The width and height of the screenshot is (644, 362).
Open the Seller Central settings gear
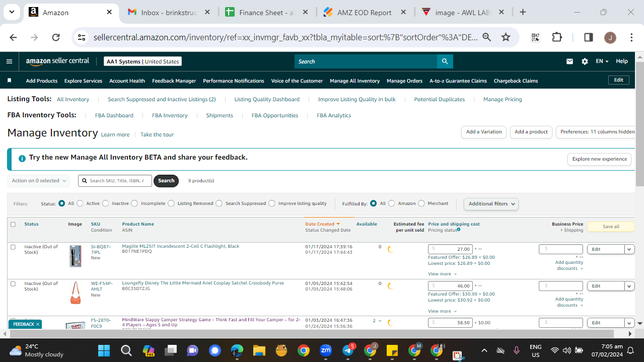585,61
